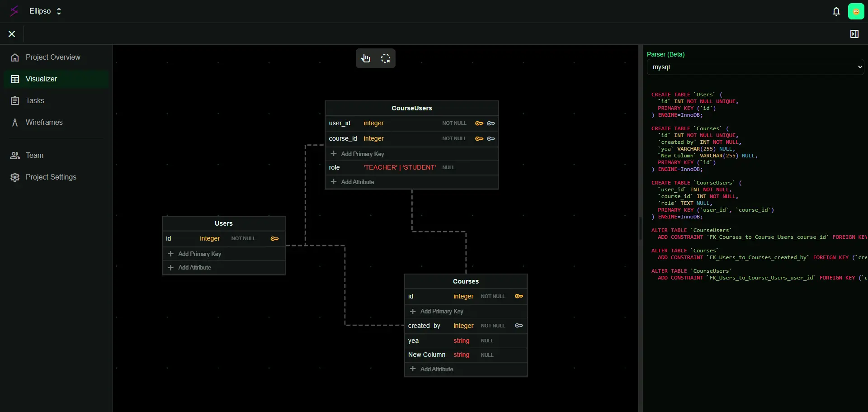
Task: Click the primary key icon on Users id
Action: 274,239
